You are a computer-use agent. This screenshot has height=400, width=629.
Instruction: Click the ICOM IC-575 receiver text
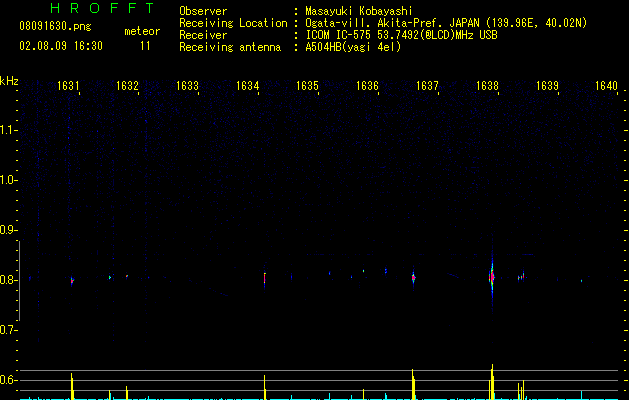(x=401, y=35)
